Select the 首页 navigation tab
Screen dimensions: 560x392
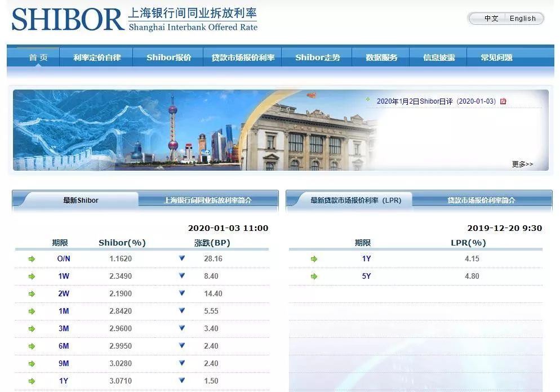click(38, 57)
